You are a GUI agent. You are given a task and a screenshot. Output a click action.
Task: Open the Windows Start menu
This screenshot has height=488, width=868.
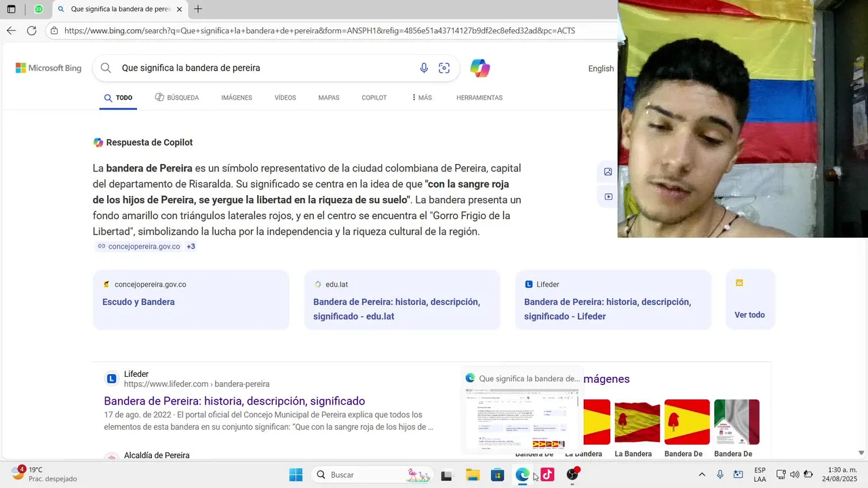click(x=296, y=475)
